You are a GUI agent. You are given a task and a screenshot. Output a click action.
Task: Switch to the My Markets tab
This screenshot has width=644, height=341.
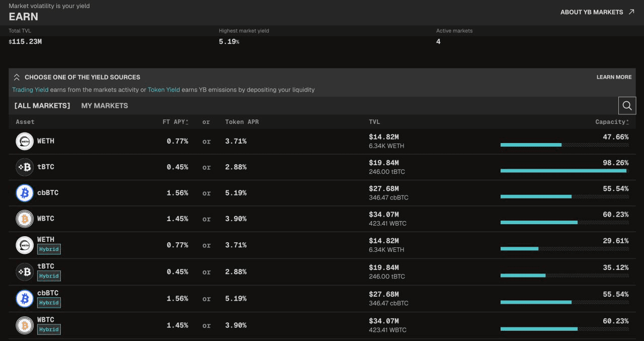tap(105, 106)
